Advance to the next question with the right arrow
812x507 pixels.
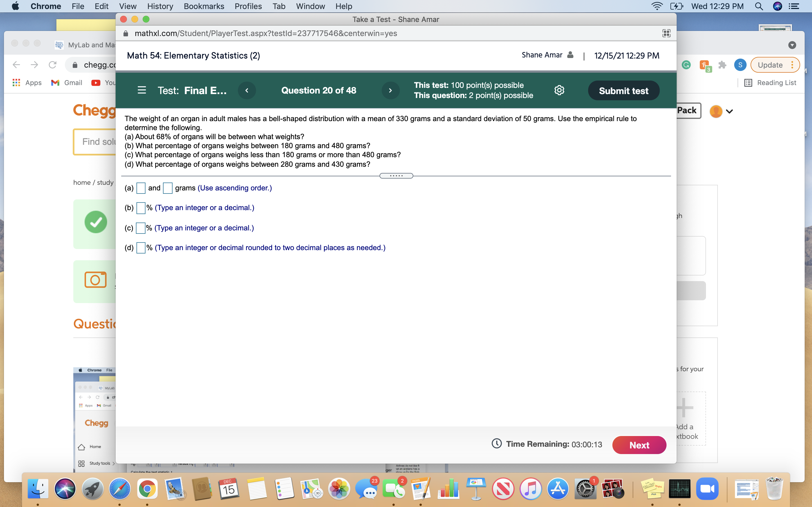coord(390,90)
